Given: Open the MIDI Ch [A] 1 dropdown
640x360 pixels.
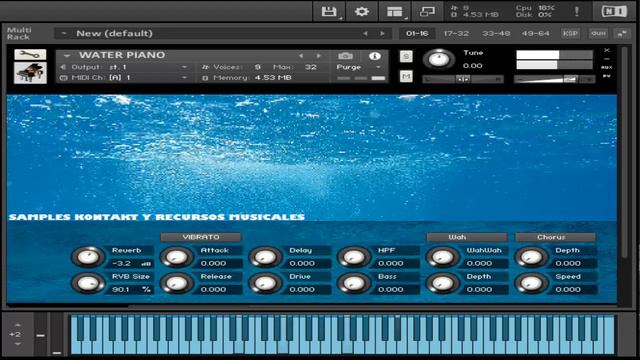Looking at the screenshot, I should pyautogui.click(x=184, y=78).
